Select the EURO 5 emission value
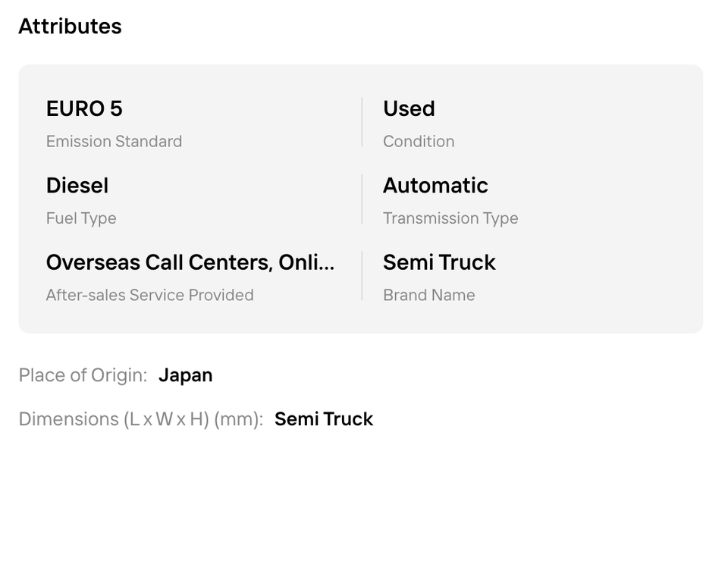This screenshot has height=564, width=728. pyautogui.click(x=84, y=108)
